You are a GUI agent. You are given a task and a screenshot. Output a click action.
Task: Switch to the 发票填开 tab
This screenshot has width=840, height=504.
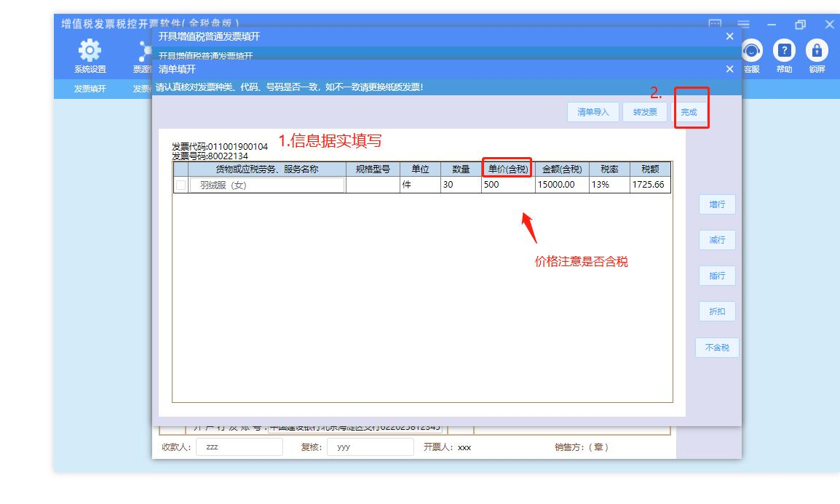click(x=90, y=89)
